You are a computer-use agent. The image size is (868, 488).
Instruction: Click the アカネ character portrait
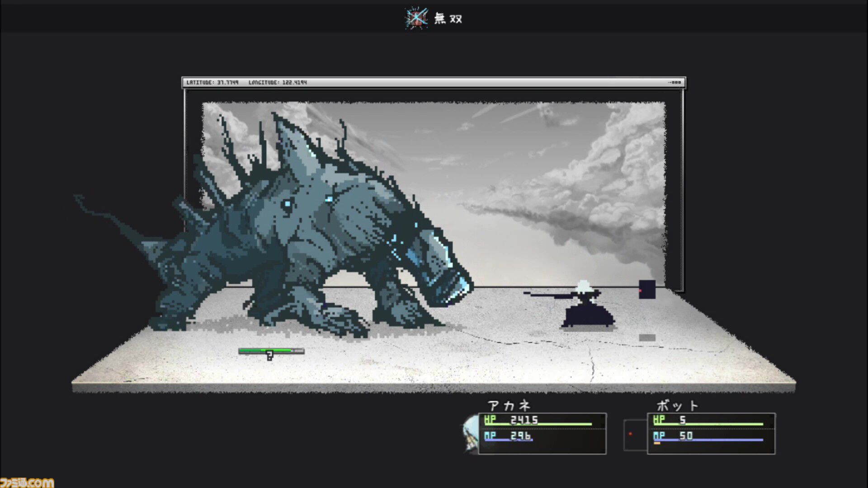pyautogui.click(x=471, y=433)
